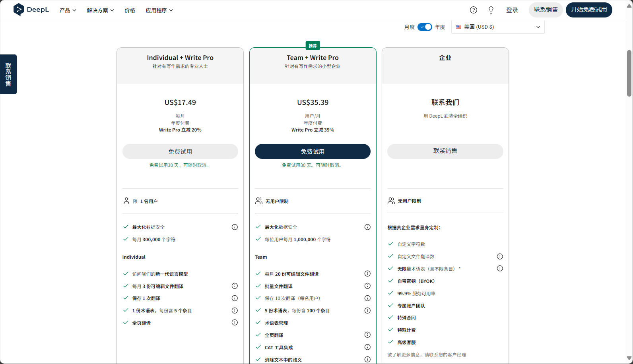Click 每位用户每月 1,000,000 个字符
The height and width of the screenshot is (364, 633).
[x=297, y=240]
